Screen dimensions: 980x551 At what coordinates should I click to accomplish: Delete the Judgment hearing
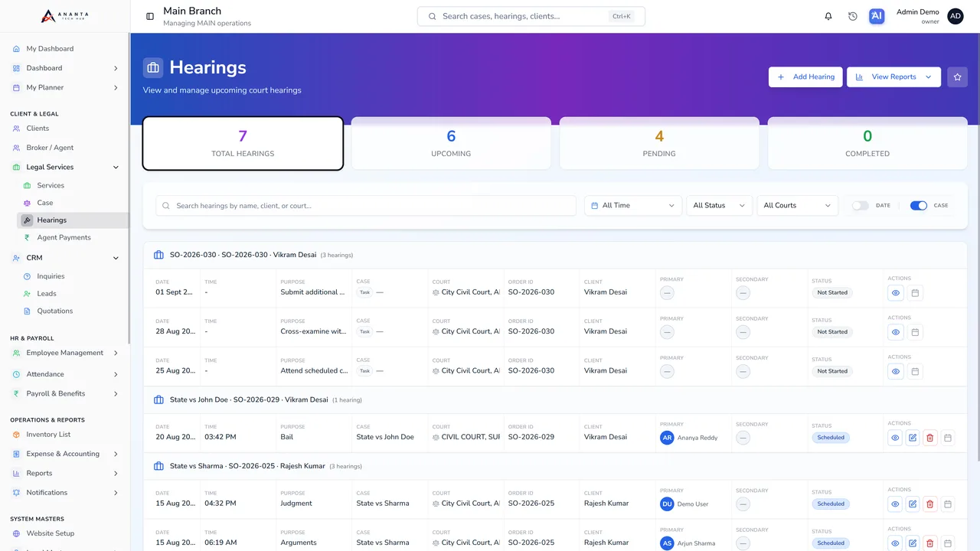click(930, 504)
